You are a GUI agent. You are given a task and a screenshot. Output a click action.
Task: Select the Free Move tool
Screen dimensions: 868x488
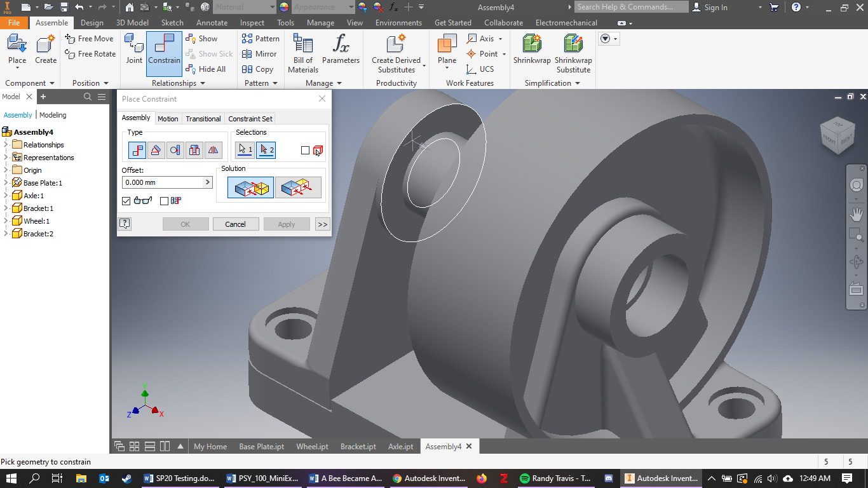point(90,39)
